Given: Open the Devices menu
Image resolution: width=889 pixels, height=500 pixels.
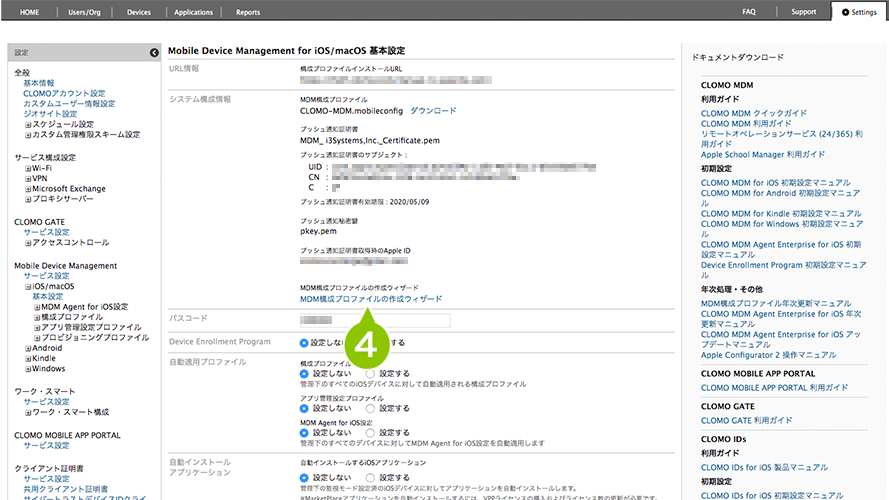Looking at the screenshot, I should point(139,12).
